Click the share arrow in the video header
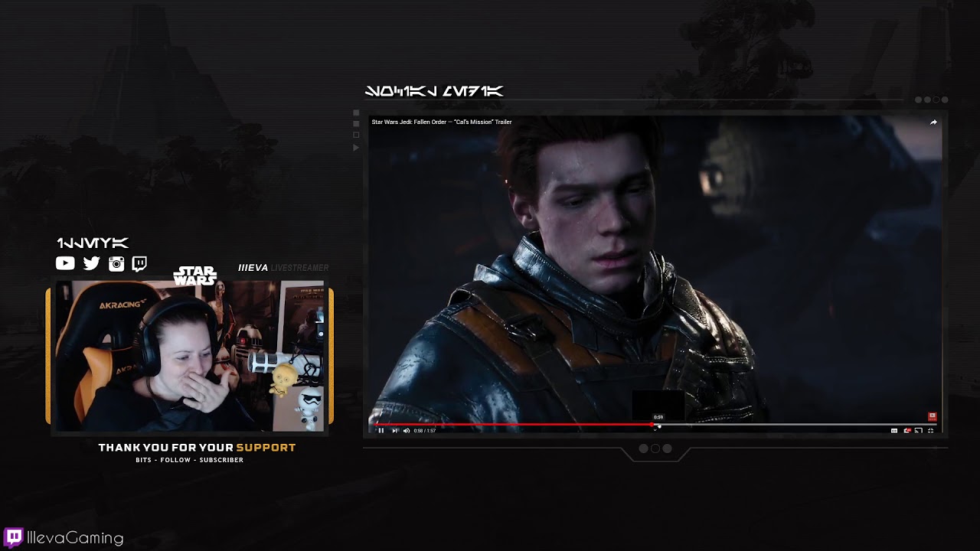Viewport: 980px width, 551px height. click(x=933, y=122)
